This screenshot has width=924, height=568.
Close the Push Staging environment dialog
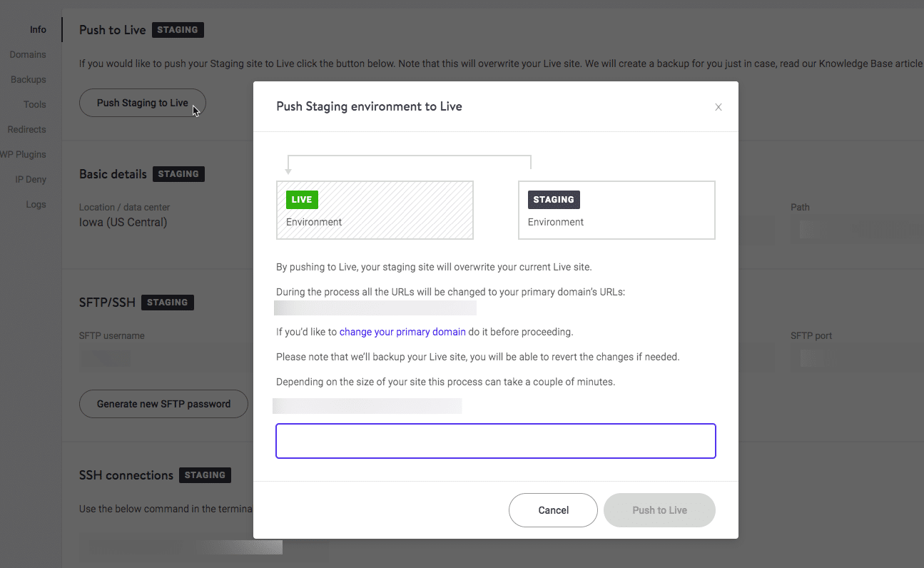point(719,107)
